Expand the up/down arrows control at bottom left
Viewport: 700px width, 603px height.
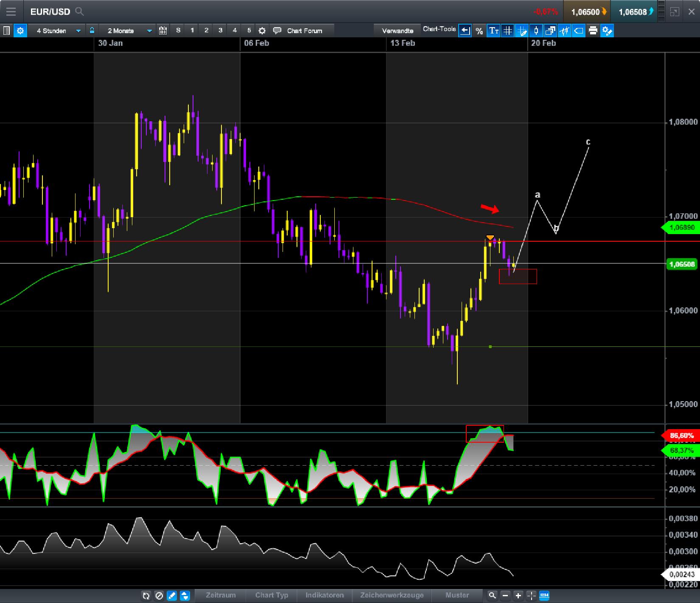pos(185,596)
